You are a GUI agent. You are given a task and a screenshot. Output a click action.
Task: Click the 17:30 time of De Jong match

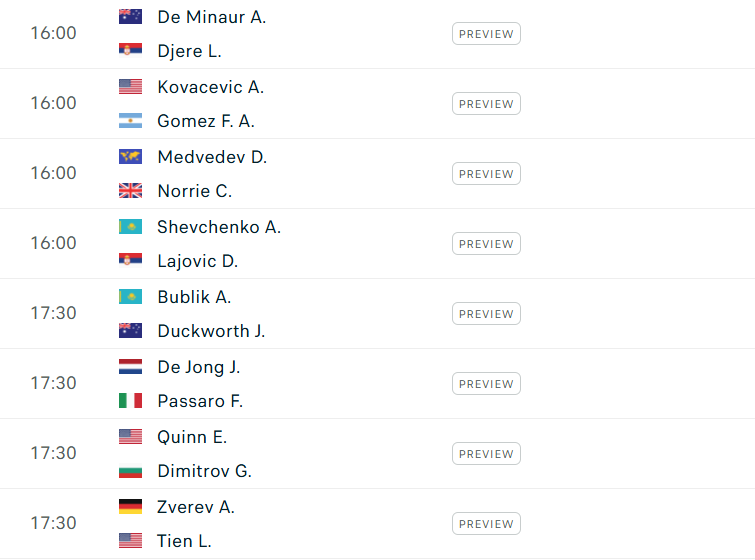click(x=53, y=383)
